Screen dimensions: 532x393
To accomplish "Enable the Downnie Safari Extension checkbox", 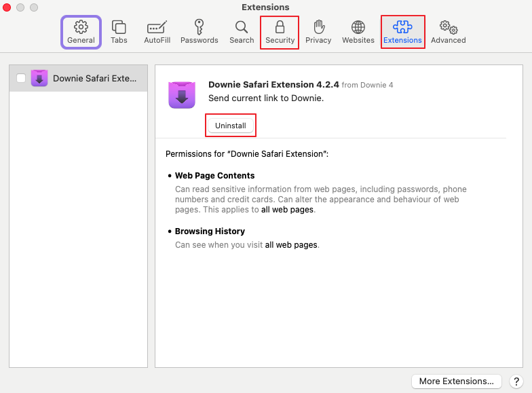I will point(21,78).
